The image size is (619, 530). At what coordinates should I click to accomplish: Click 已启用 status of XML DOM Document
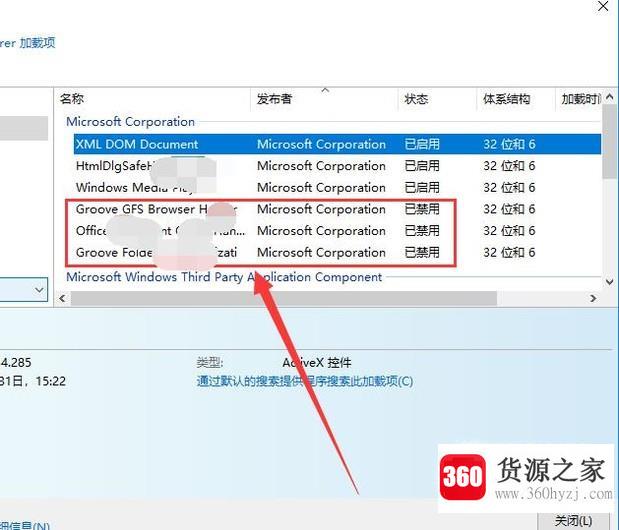click(x=422, y=144)
